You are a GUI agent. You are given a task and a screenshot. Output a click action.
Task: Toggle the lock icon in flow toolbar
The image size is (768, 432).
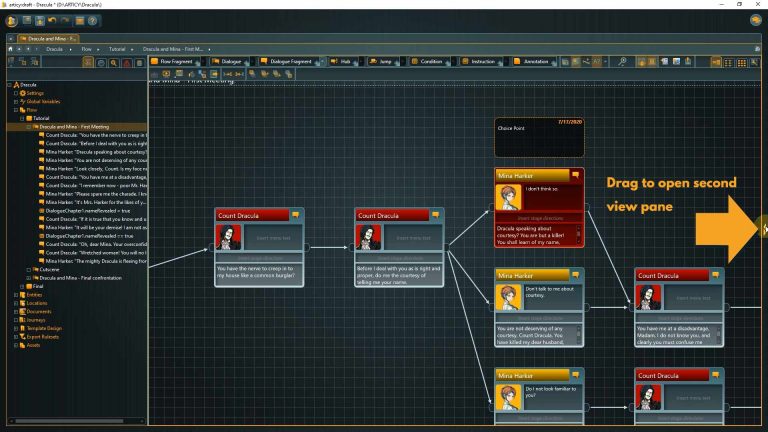click(641, 62)
